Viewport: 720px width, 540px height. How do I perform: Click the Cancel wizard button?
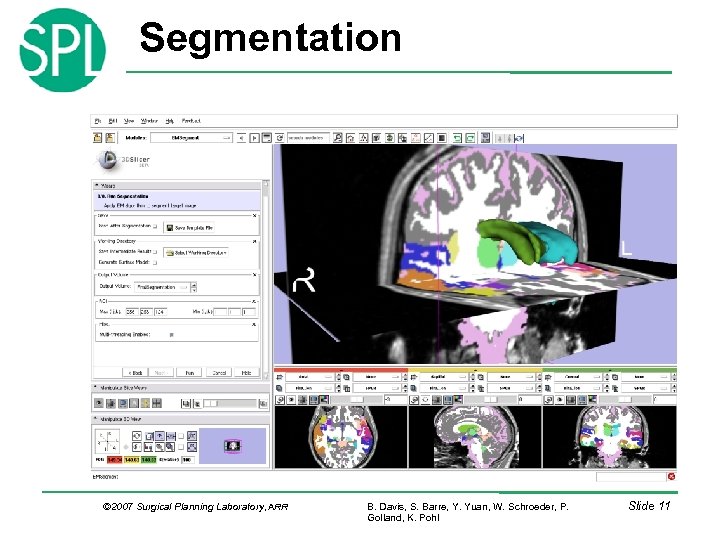219,372
